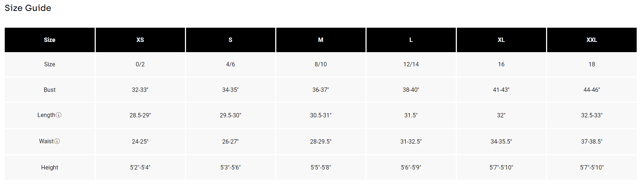Select the XL column header

click(x=501, y=40)
